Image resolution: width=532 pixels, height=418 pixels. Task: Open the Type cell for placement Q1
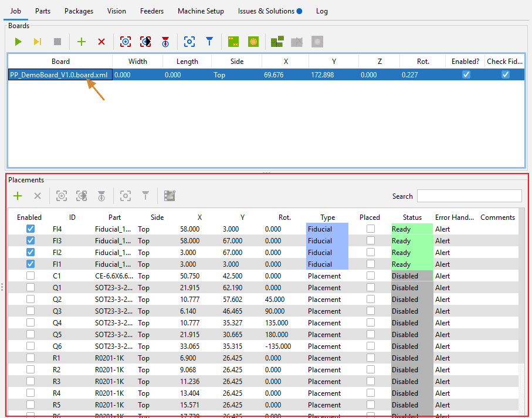[327, 288]
